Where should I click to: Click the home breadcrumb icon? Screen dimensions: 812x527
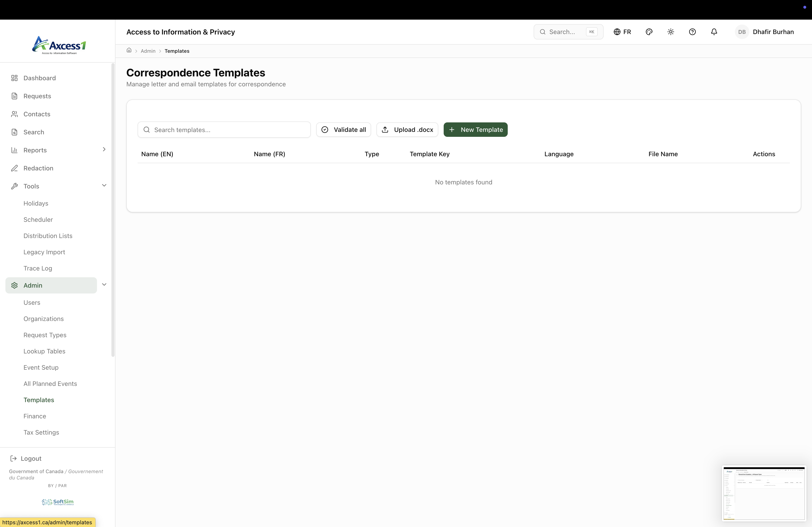coord(129,50)
